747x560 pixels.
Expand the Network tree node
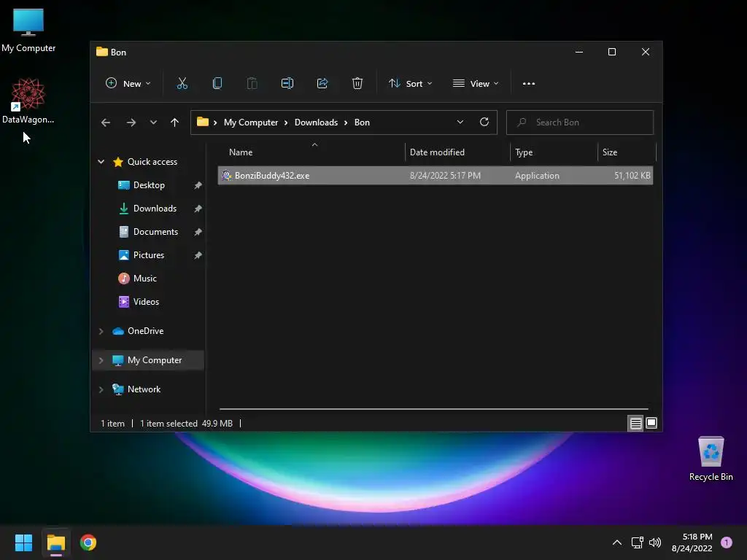(x=101, y=389)
